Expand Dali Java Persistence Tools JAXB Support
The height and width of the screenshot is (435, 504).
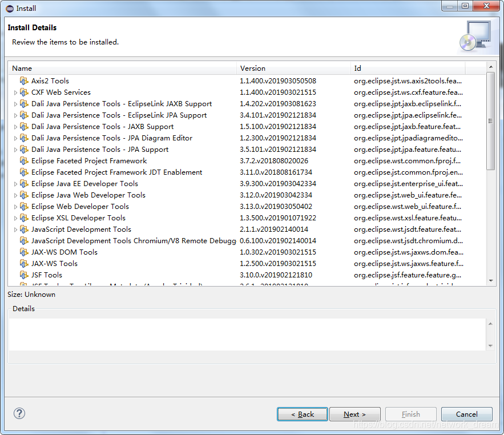tap(15, 127)
